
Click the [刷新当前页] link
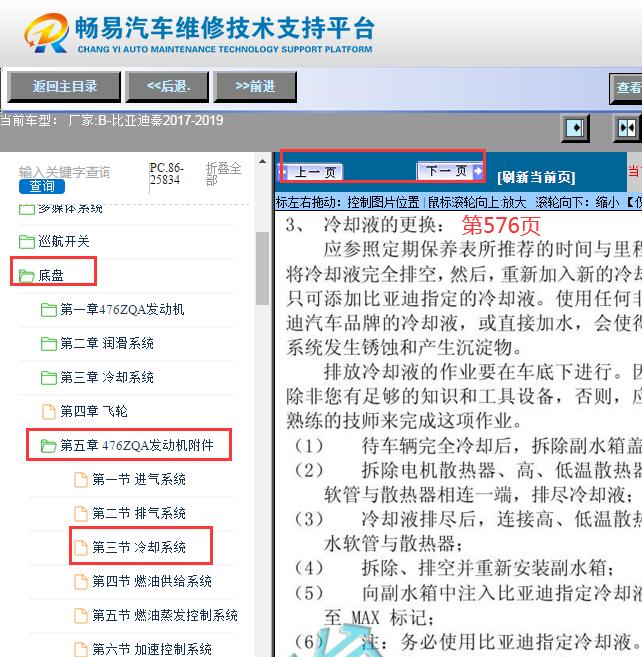[536, 177]
